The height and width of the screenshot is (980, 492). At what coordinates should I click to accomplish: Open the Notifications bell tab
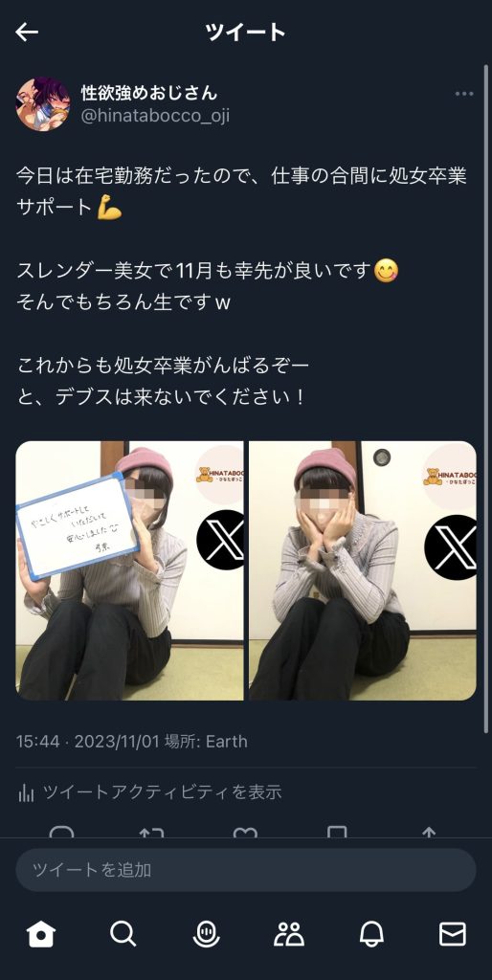pos(371,934)
